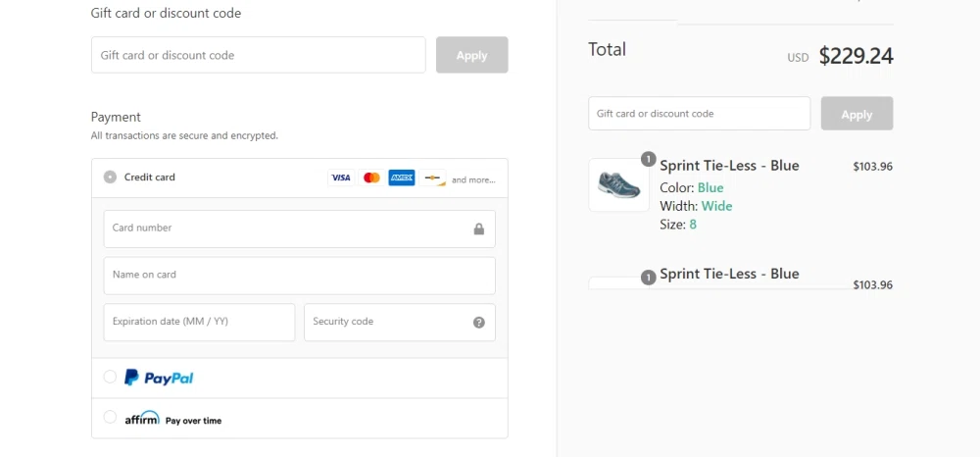Click the Expiration date (MM / YY) field
The width and height of the screenshot is (980, 457).
[x=199, y=323]
